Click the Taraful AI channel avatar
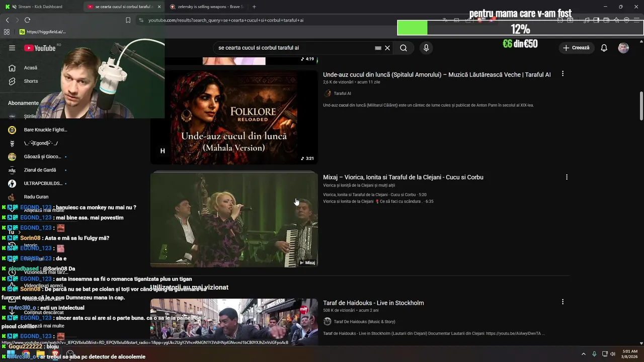The width and height of the screenshot is (644, 362). 328,94
